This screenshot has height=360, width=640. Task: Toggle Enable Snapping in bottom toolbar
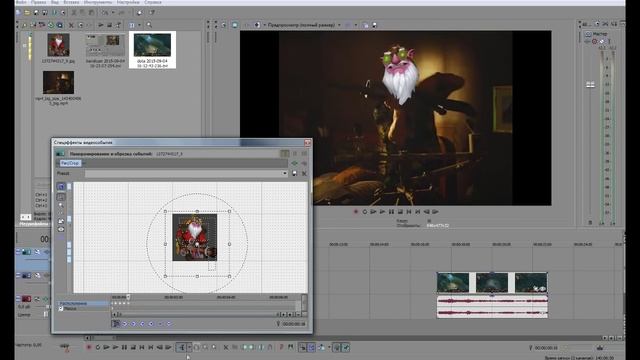point(302,347)
